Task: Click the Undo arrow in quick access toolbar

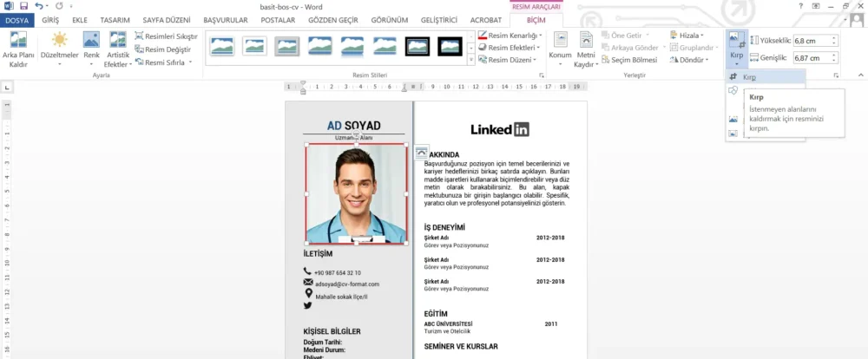Action: point(39,6)
